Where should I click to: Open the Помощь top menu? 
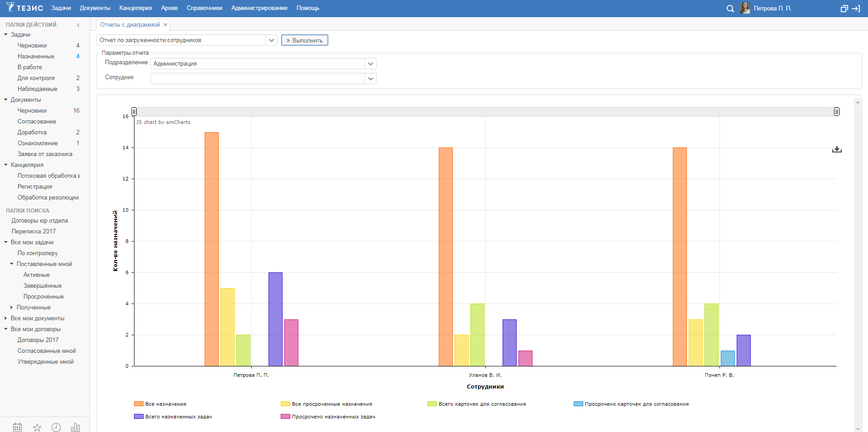click(308, 8)
